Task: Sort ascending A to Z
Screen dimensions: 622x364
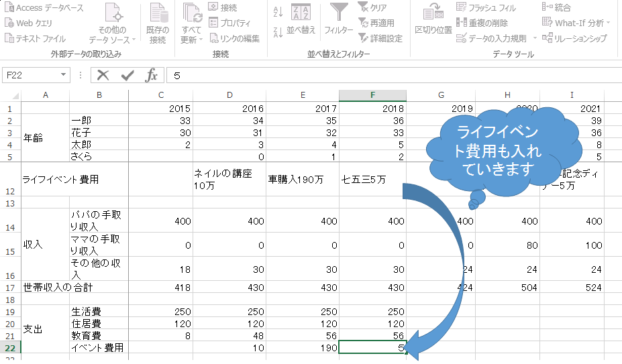Action: pos(278,12)
